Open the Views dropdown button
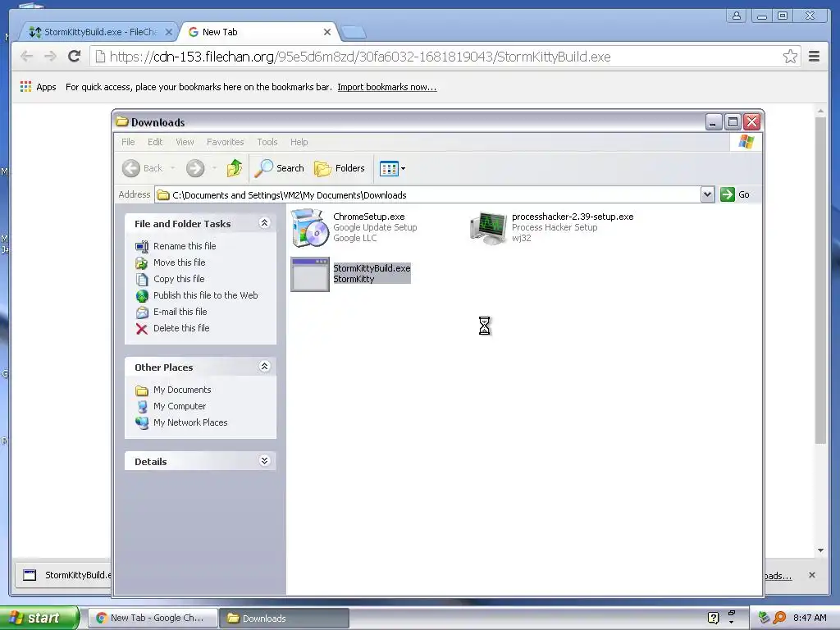This screenshot has width=840, height=630. click(x=392, y=169)
